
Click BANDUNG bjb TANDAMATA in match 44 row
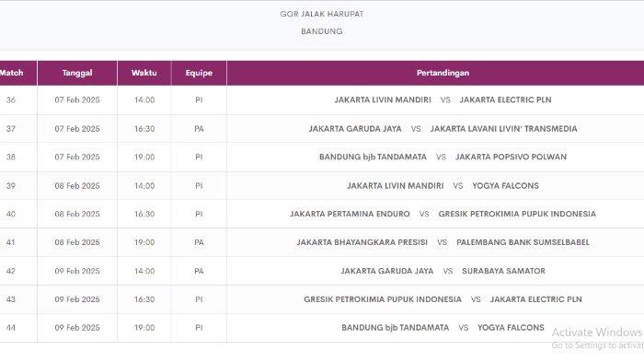(x=395, y=328)
